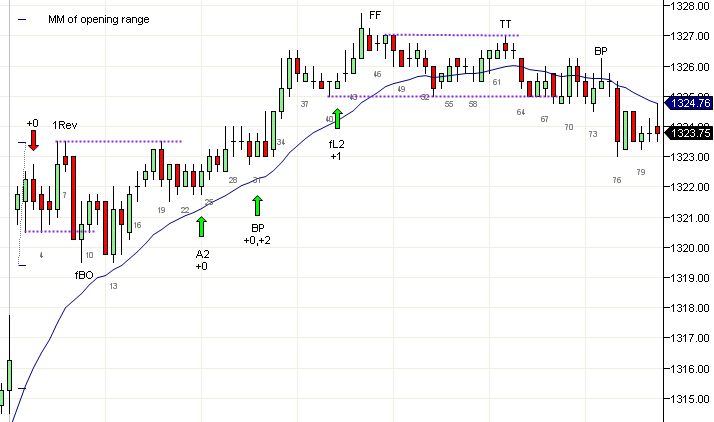714x422 pixels.
Task: Click the 1315.00 price axis label
Action: 690,399
